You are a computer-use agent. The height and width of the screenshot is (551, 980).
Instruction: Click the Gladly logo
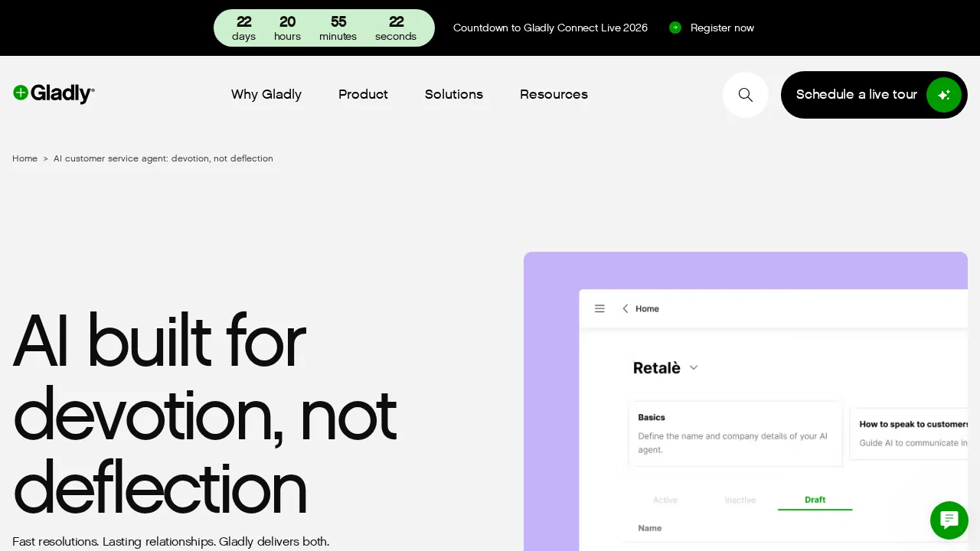point(54,93)
